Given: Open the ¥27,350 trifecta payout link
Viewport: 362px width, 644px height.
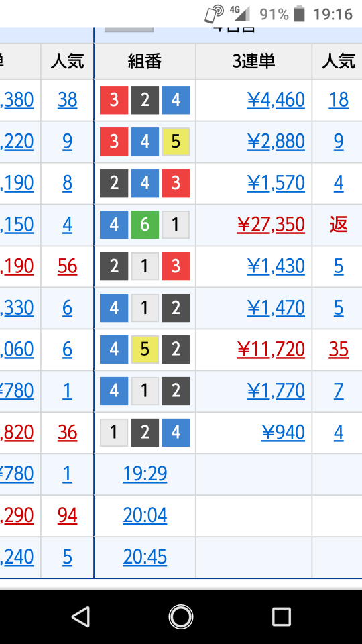Looking at the screenshot, I should [x=271, y=225].
